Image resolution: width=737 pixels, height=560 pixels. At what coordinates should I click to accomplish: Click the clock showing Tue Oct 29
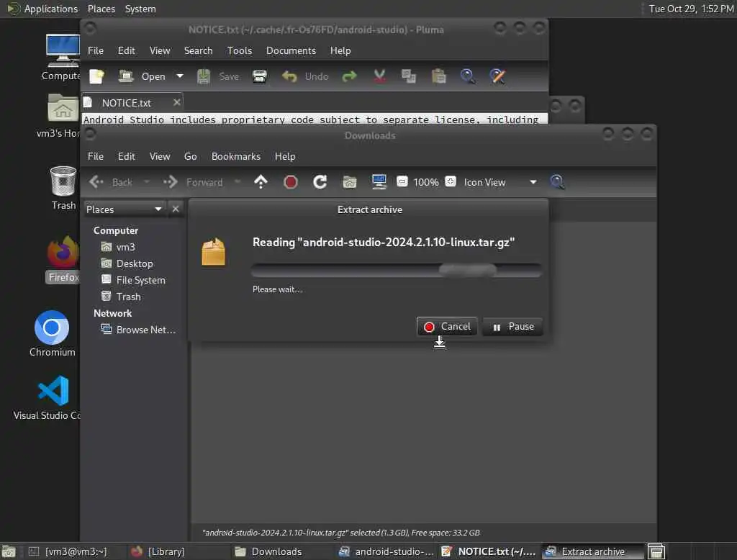click(691, 9)
